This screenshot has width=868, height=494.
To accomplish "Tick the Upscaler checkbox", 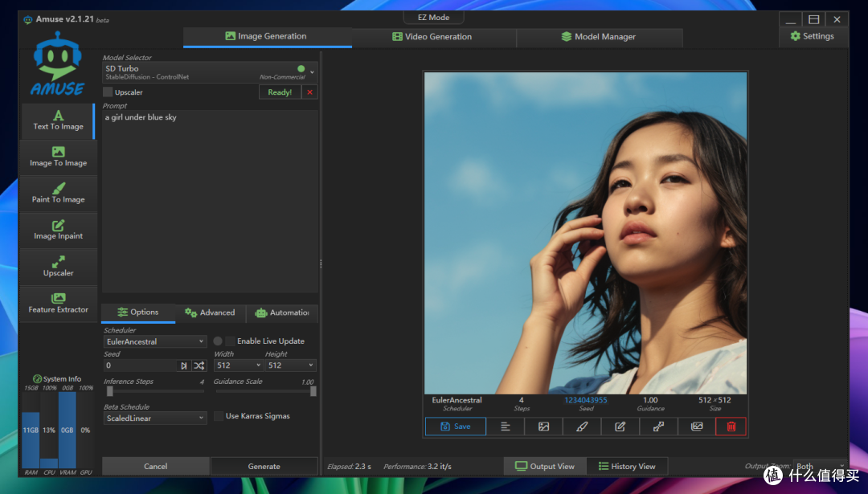I will point(108,92).
